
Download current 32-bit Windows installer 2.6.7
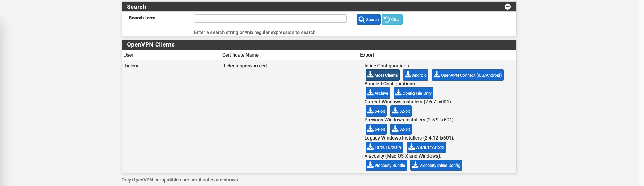pyautogui.click(x=401, y=111)
